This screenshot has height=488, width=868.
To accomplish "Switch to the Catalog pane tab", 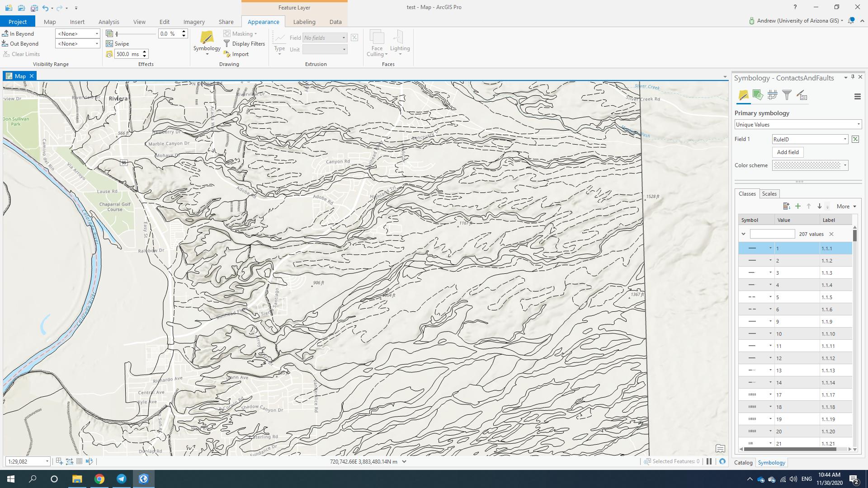I will (743, 462).
